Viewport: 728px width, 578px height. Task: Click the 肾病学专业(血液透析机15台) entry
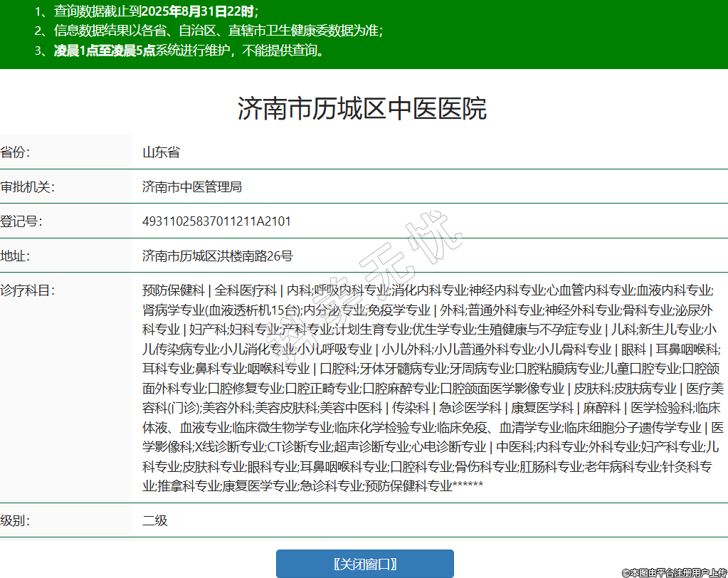(221, 310)
